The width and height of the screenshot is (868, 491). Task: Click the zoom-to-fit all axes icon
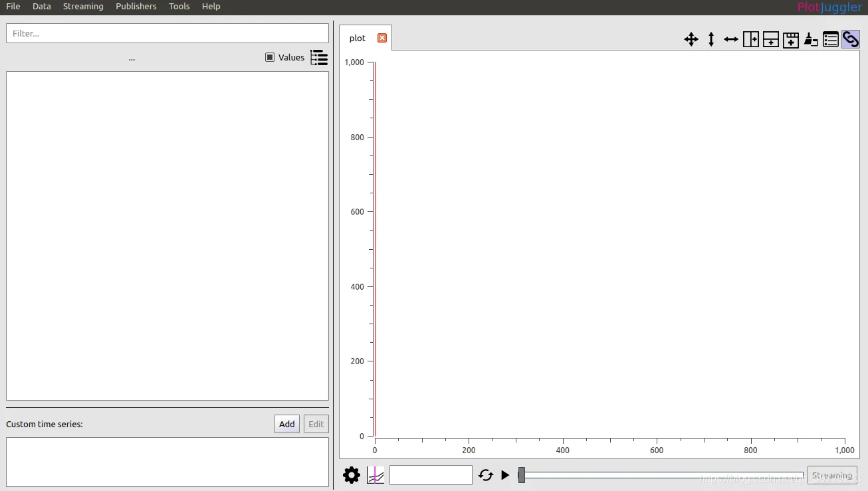[691, 39]
